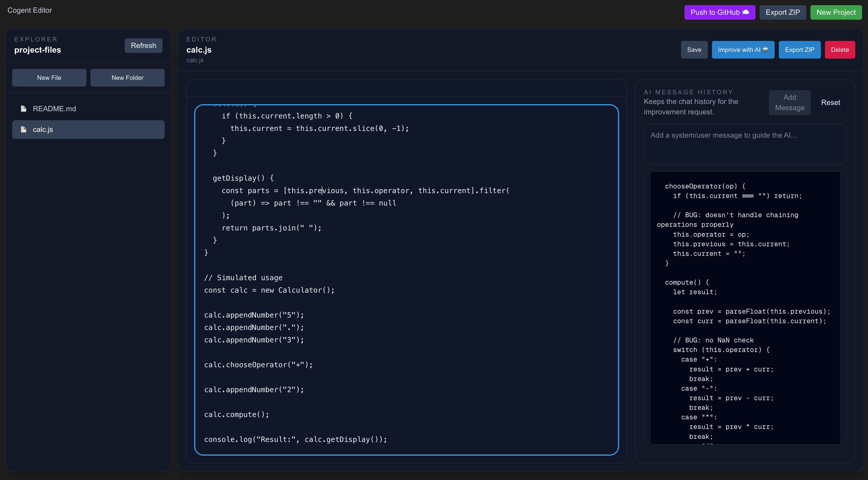Select calc.js in the file list
This screenshot has width=868, height=480.
(x=88, y=129)
